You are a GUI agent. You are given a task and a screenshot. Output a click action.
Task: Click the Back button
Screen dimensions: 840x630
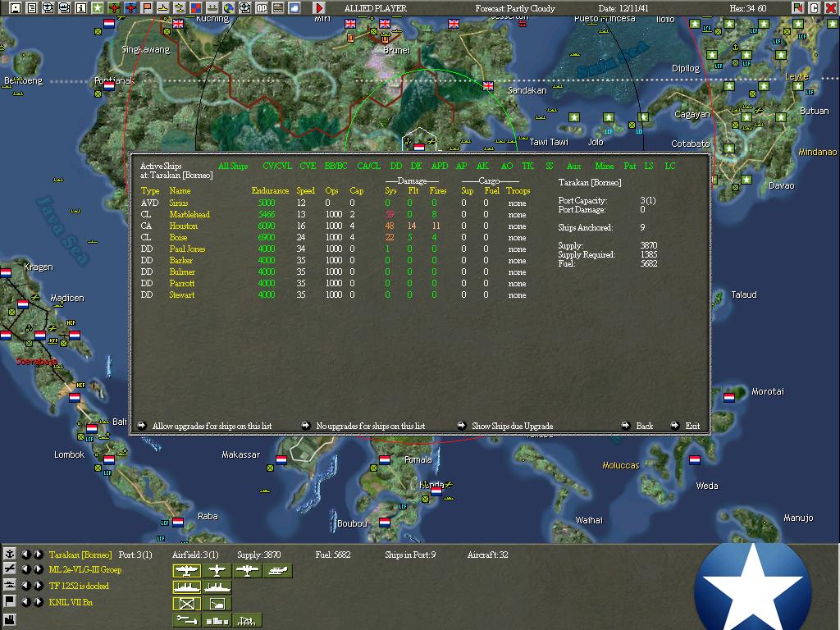645,426
